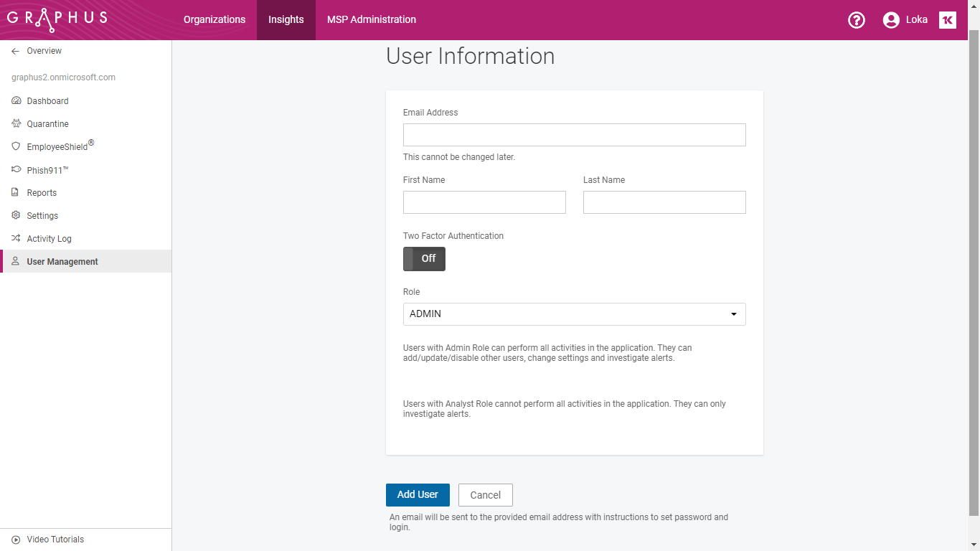This screenshot has width=980, height=551.
Task: Click the Two Factor Authentication label
Action: [453, 236]
